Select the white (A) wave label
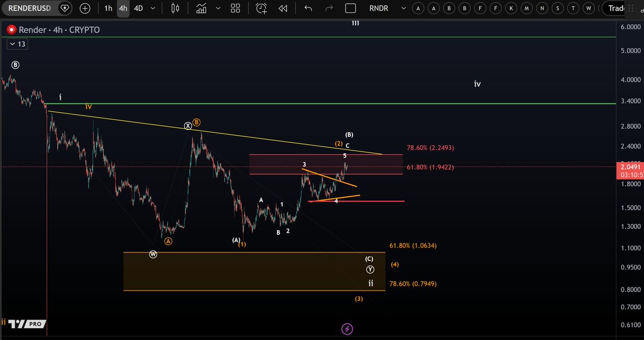The width and height of the screenshot is (644, 340). [236, 240]
